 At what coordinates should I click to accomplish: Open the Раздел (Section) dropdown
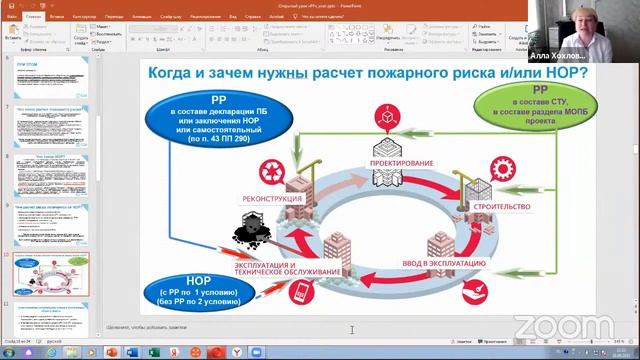tap(101, 42)
